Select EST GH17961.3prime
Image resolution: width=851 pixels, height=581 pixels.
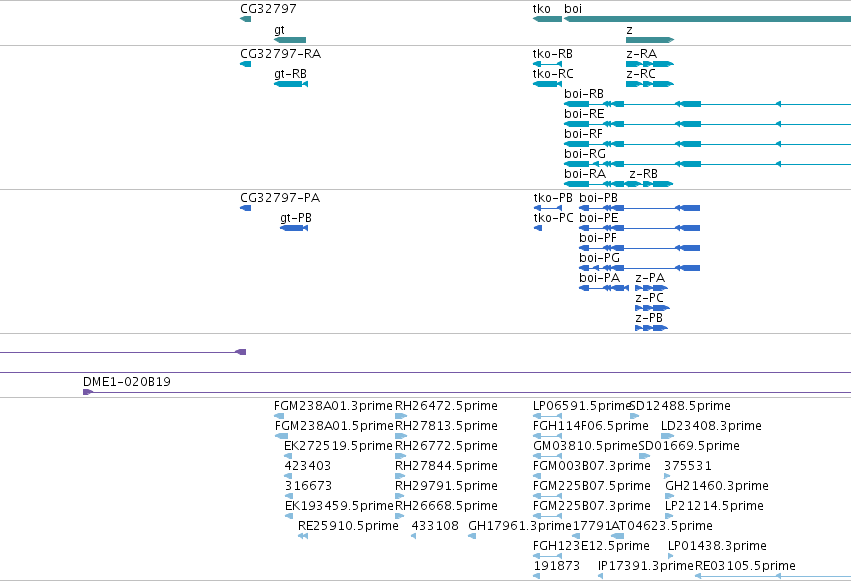(472, 536)
